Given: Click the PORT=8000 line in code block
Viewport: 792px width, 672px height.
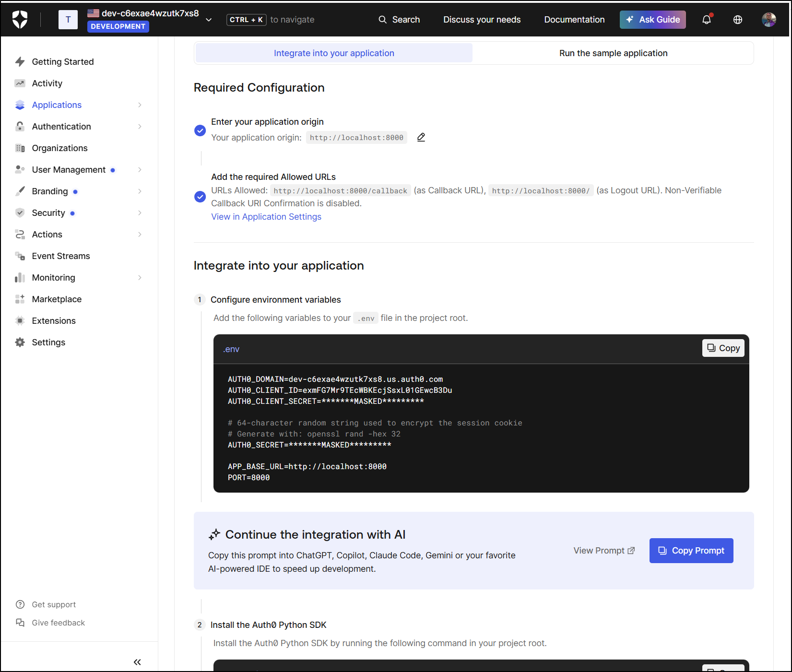Looking at the screenshot, I should click(248, 478).
